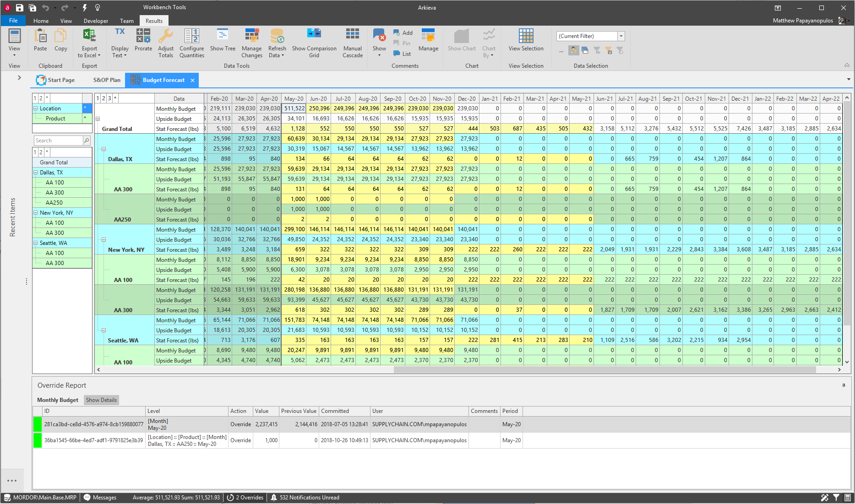Select the Monthly Budget report label
This screenshot has height=504, width=855.
[58, 400]
